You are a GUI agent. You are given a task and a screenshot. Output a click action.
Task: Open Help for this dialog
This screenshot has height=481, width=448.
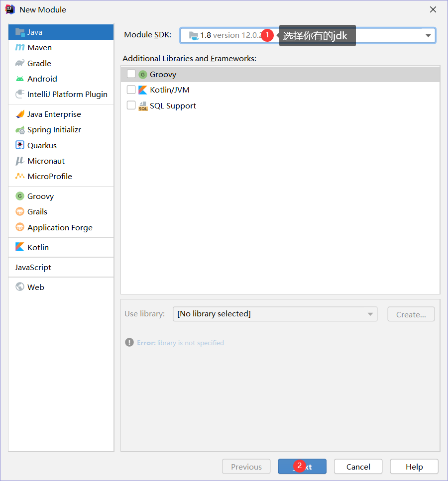[x=414, y=466]
